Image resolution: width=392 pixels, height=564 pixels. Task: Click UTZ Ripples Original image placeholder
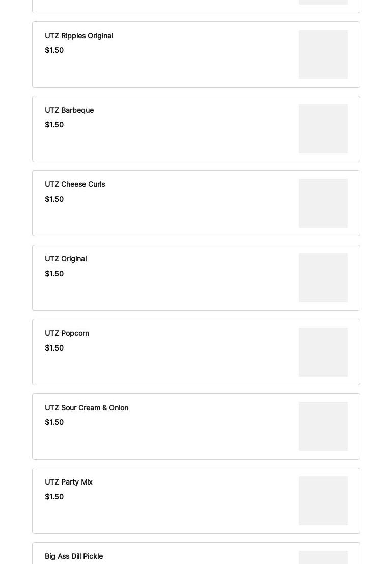click(323, 55)
